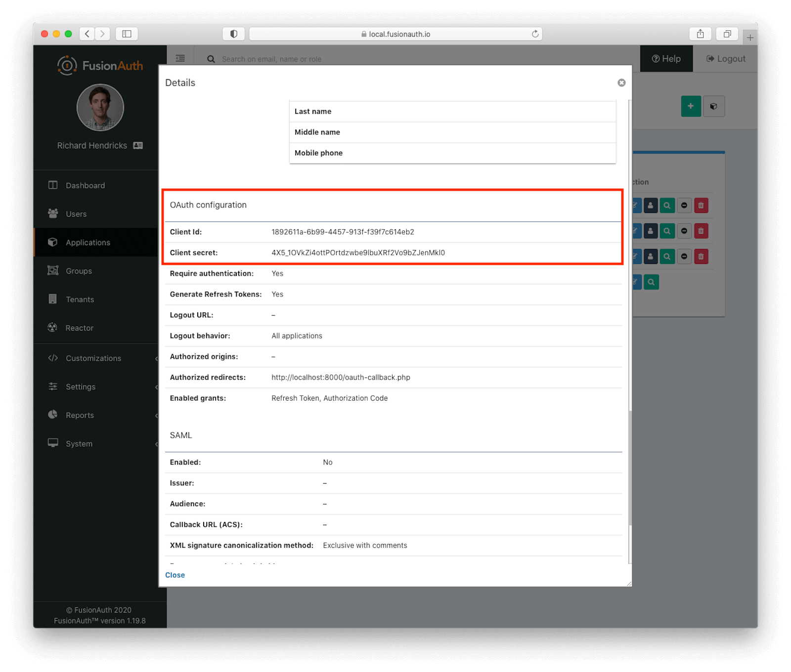Expand the Customizations sidebar menu

[x=93, y=358]
